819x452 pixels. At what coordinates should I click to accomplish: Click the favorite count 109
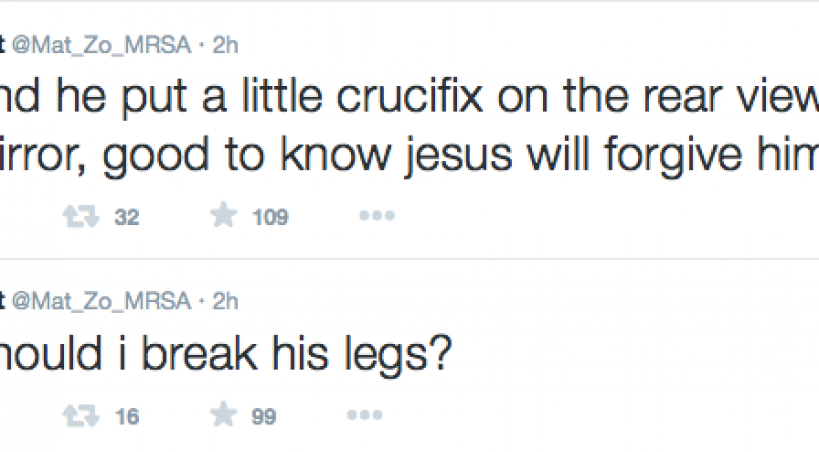(x=269, y=217)
